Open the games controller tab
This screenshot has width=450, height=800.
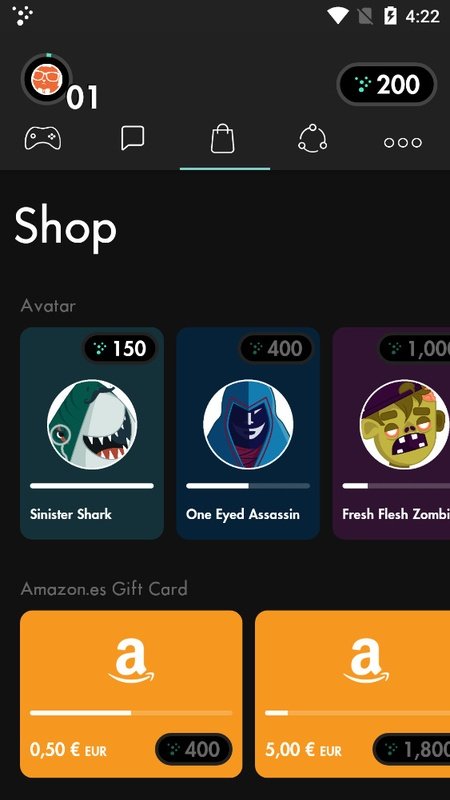[43, 138]
